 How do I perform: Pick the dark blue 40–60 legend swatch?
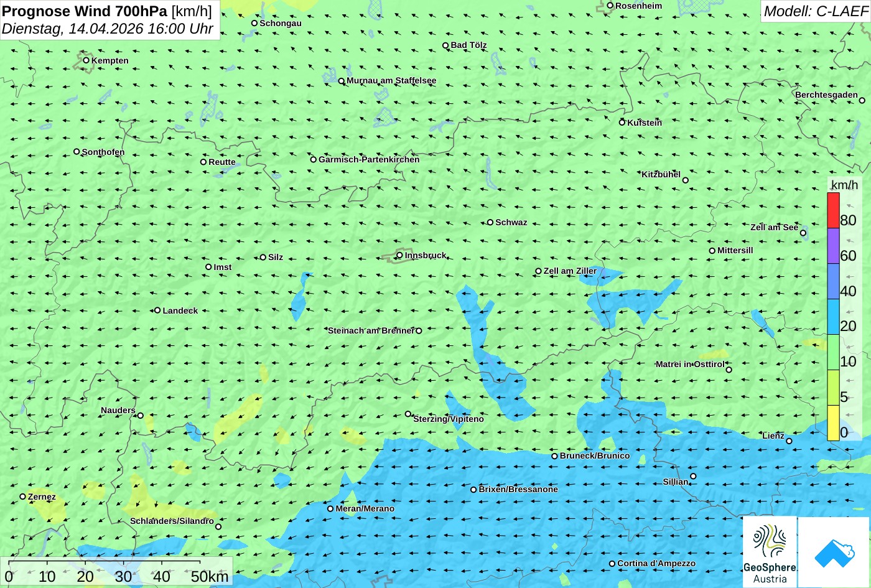pos(833,281)
